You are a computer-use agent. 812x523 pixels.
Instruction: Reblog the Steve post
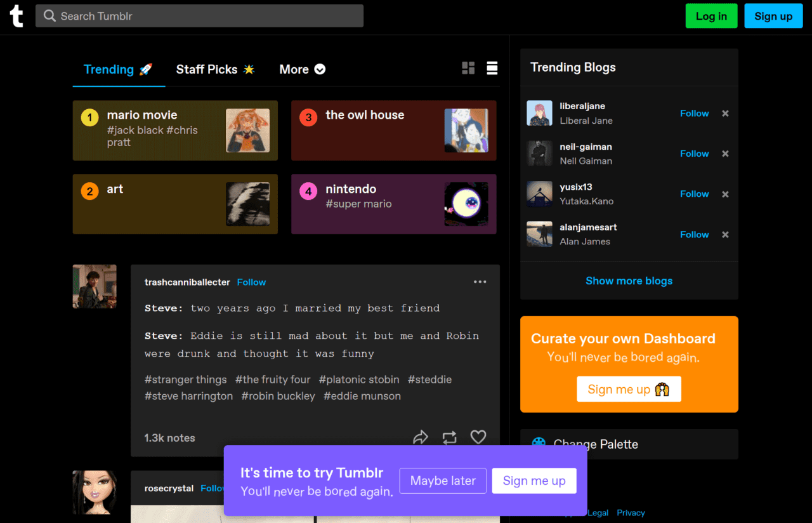tap(450, 437)
